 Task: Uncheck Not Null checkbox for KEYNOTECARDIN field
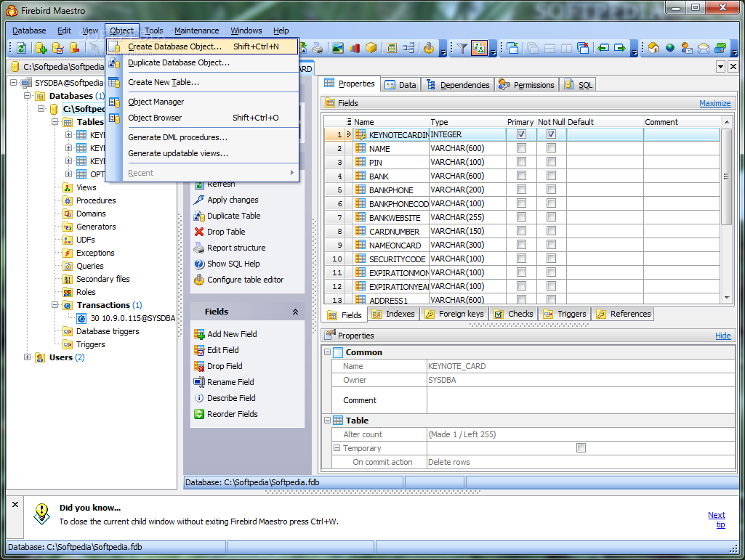(x=551, y=134)
